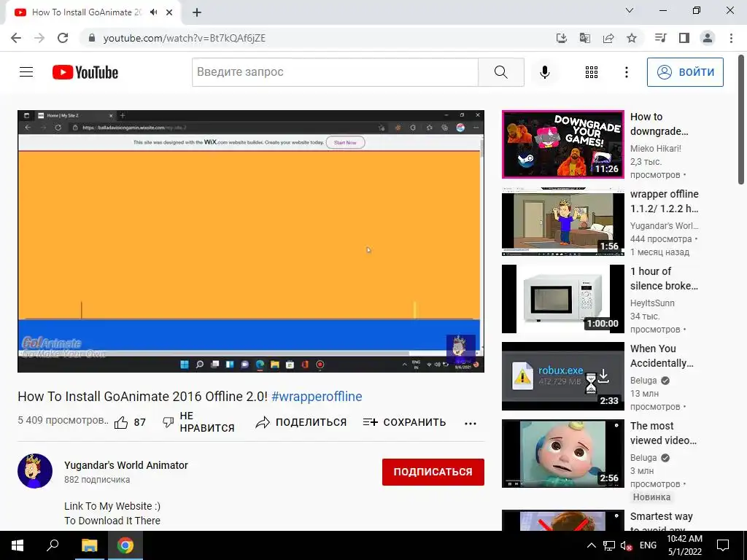Open the Mieko Hikari! channel name
The width and height of the screenshot is (747, 560).
pos(656,149)
